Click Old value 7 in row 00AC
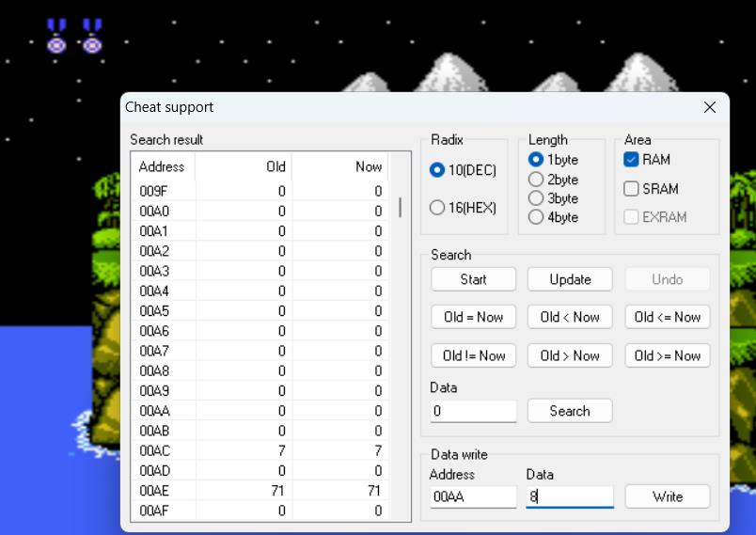 pyautogui.click(x=281, y=450)
